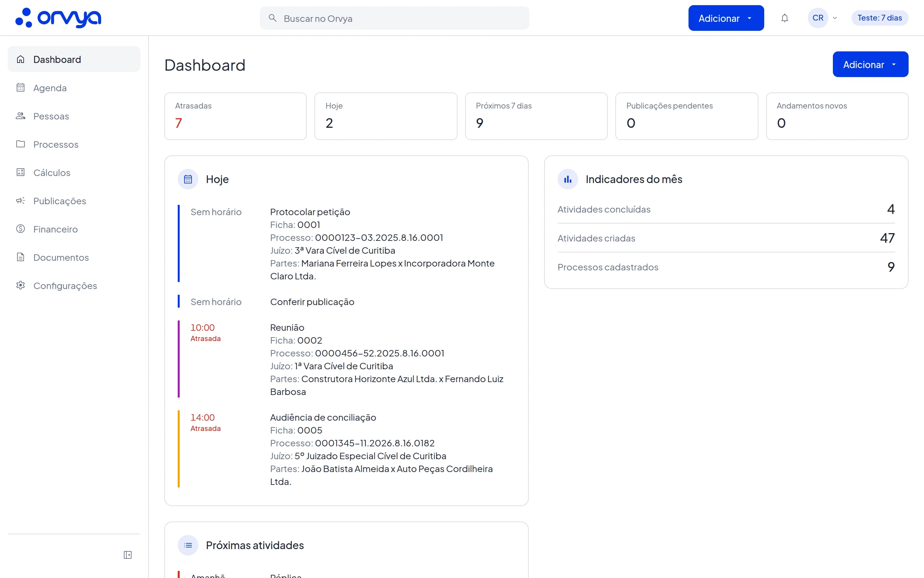Click the Dashboard home icon
This screenshot has height=578, width=924.
[x=21, y=59]
